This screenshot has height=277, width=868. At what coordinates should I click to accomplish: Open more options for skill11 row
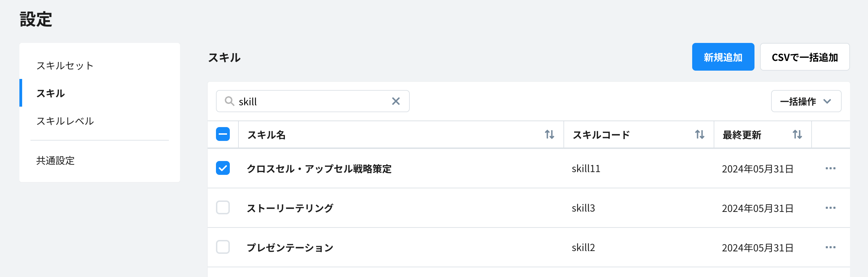point(830,169)
